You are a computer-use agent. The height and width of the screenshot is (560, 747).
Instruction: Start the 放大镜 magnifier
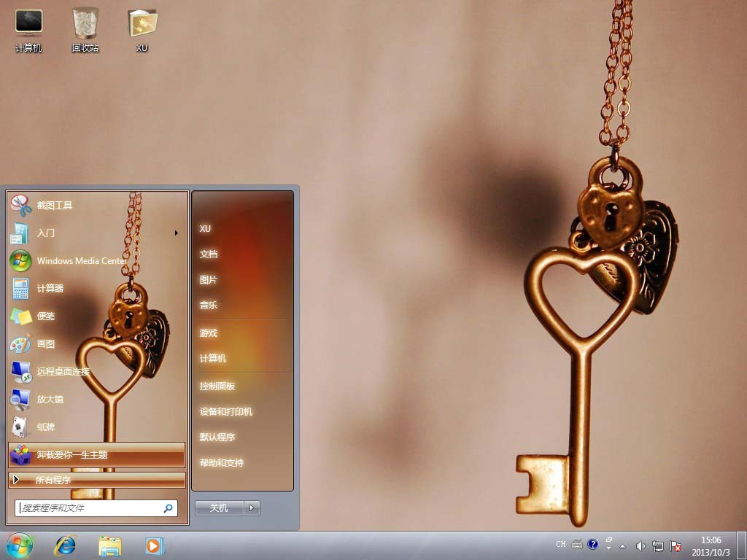click(50, 400)
